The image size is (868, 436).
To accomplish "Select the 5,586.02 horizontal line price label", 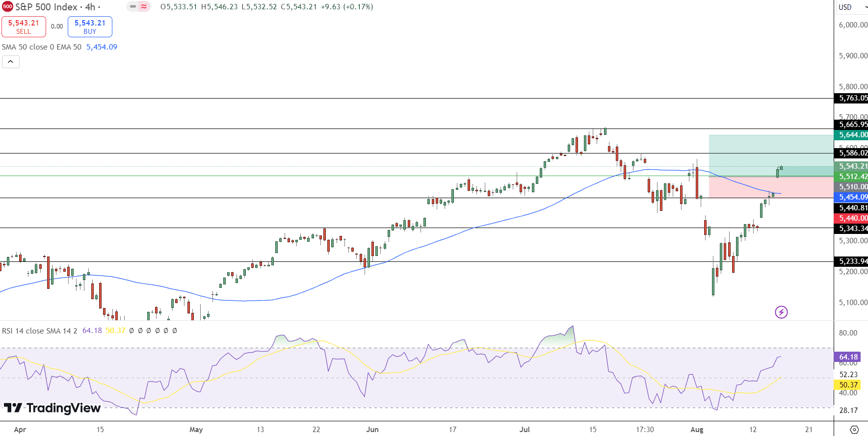I will click(851, 153).
